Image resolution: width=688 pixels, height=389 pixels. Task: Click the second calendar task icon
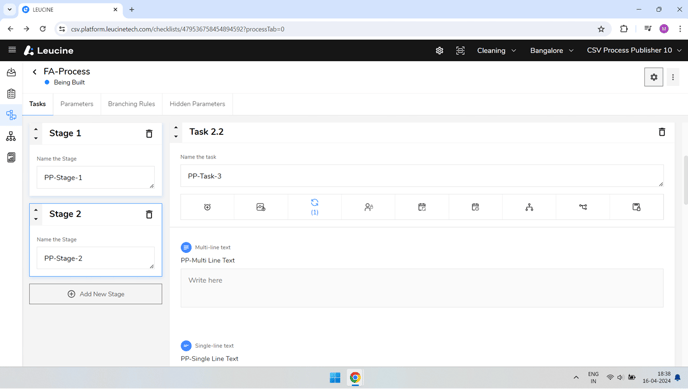(x=475, y=207)
